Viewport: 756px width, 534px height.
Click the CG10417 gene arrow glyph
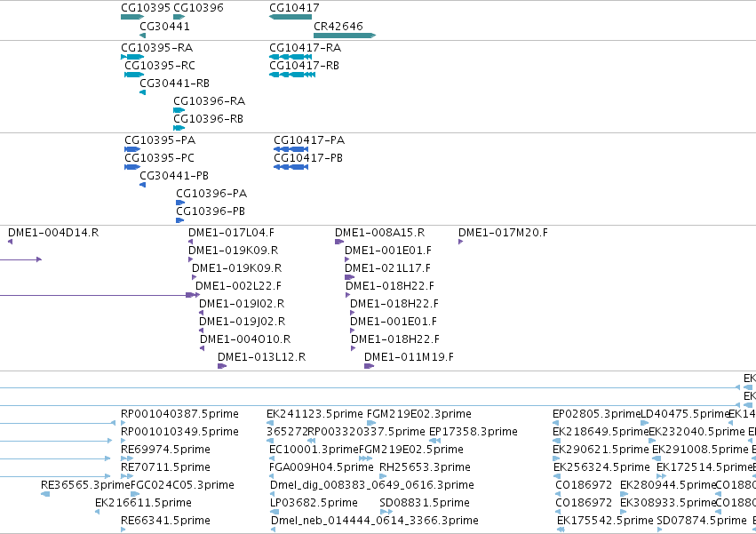(x=290, y=17)
